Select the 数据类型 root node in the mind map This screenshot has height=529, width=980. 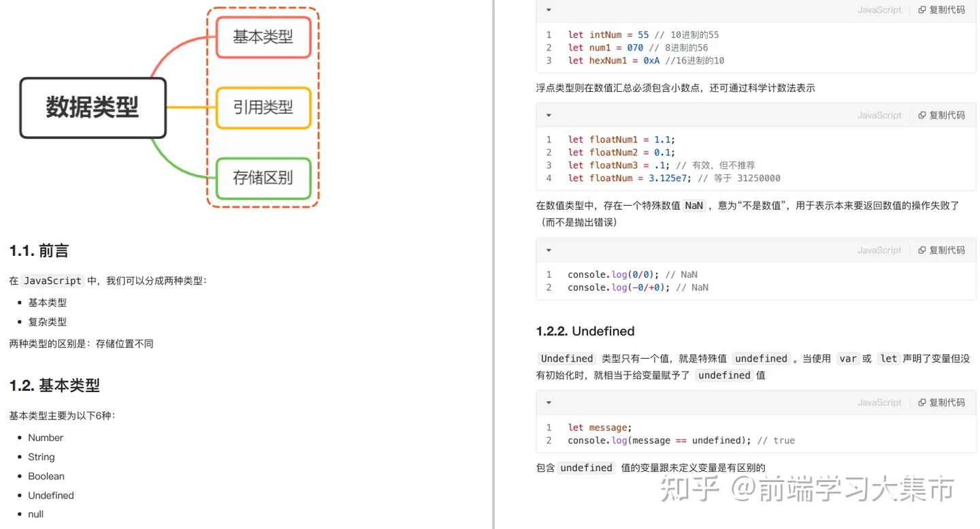tap(93, 108)
